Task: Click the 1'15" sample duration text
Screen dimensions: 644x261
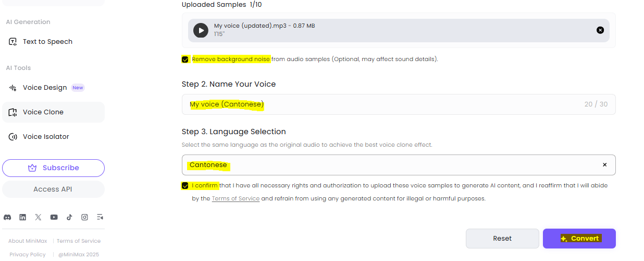Action: (x=218, y=34)
